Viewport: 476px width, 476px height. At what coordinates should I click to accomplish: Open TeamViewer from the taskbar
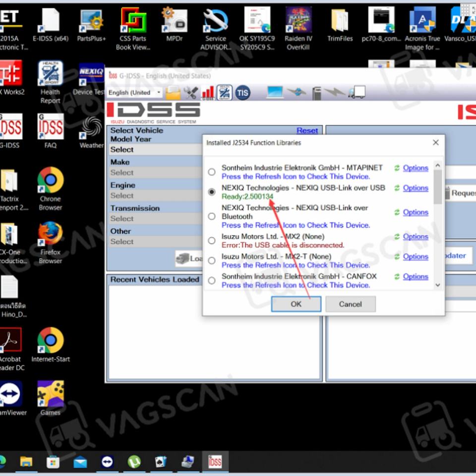pyautogui.click(x=107, y=462)
